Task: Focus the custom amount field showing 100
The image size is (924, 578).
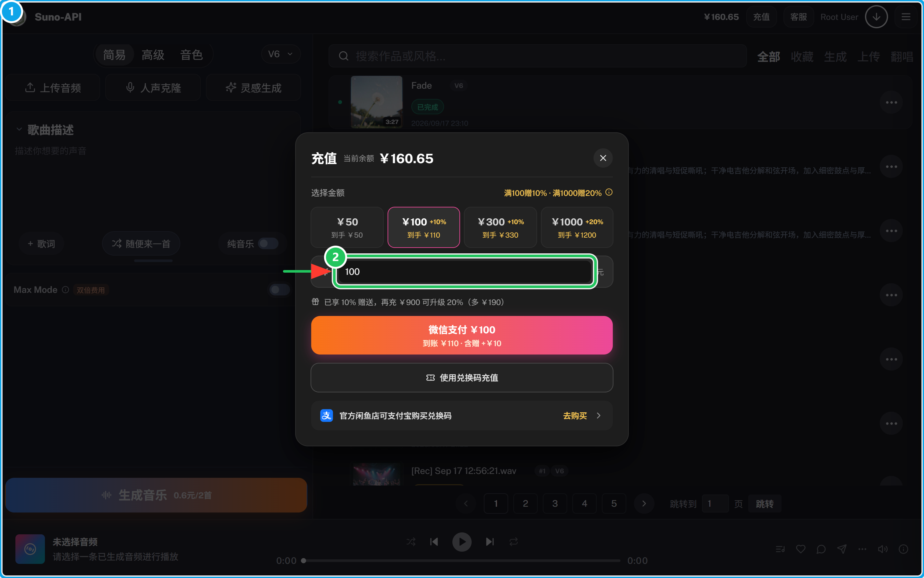Action: coord(465,272)
